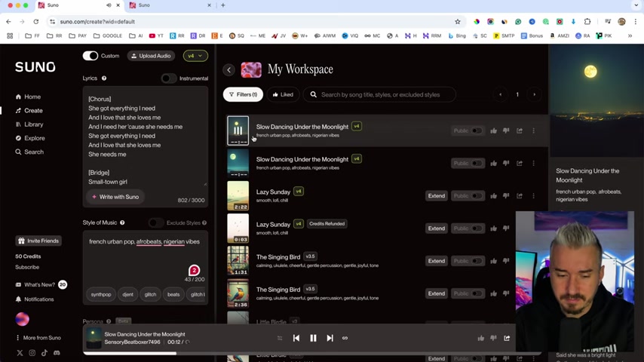Open Suno Instagram page
Screen dimensions: 644x362
click(32, 353)
